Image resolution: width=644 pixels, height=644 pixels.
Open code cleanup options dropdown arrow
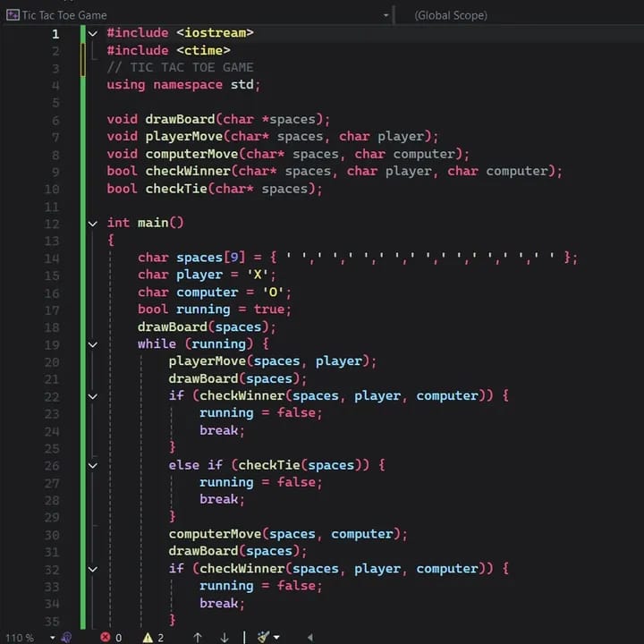click(276, 638)
